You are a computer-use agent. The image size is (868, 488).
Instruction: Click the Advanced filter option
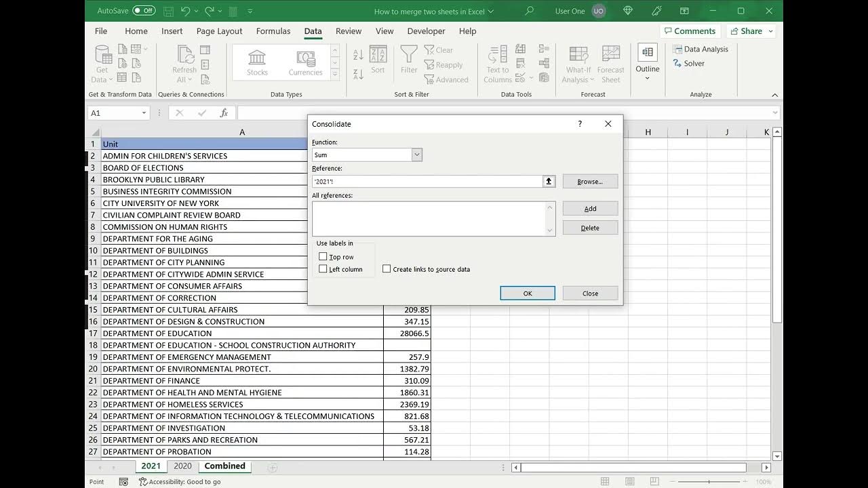coord(446,79)
